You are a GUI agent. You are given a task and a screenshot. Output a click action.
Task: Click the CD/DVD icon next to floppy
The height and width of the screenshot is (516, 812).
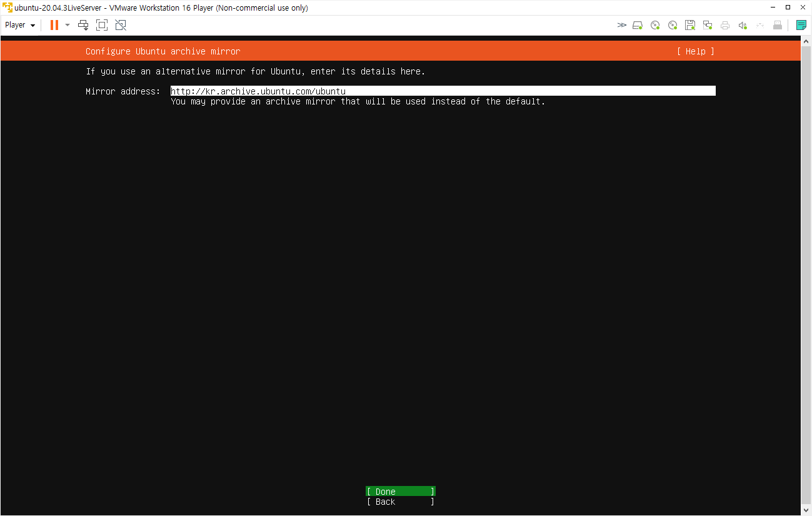[x=673, y=25]
